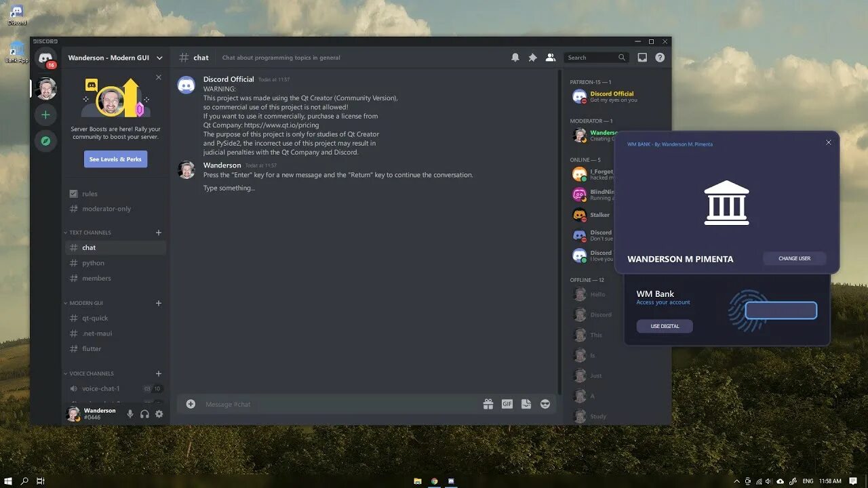Click CHANGE USER in WM Bank window
The image size is (868, 488).
coord(795,258)
